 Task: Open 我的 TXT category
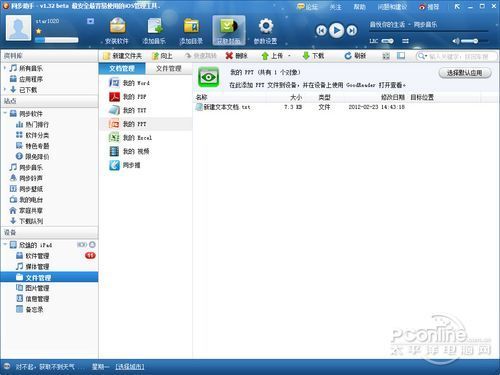point(146,110)
